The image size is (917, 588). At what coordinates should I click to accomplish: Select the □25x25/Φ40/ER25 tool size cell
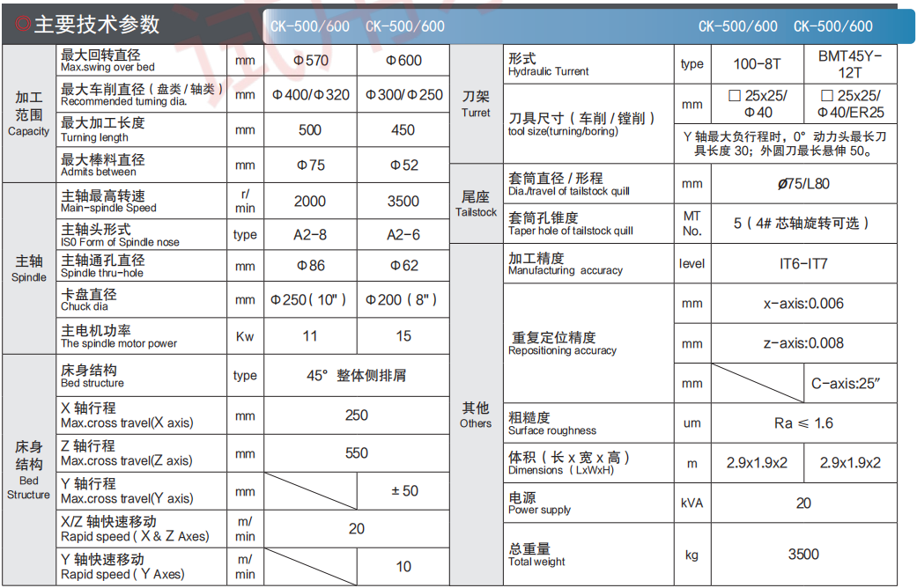click(850, 104)
